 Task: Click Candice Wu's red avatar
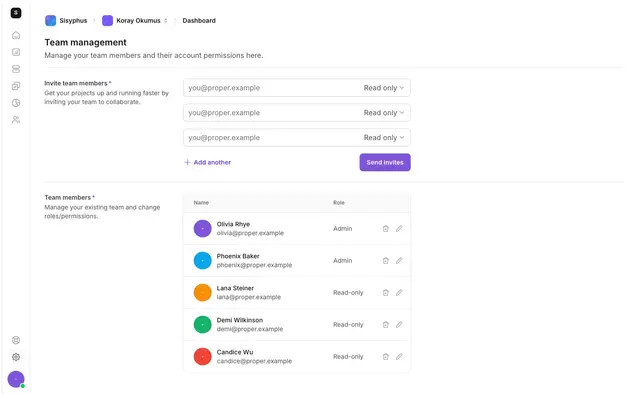[202, 356]
